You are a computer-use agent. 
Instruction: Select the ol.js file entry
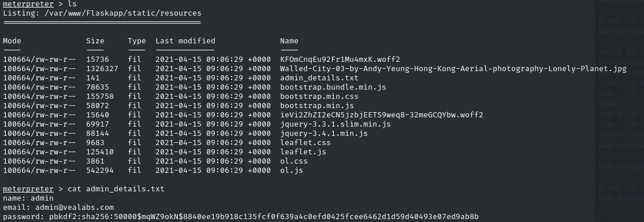click(292, 170)
